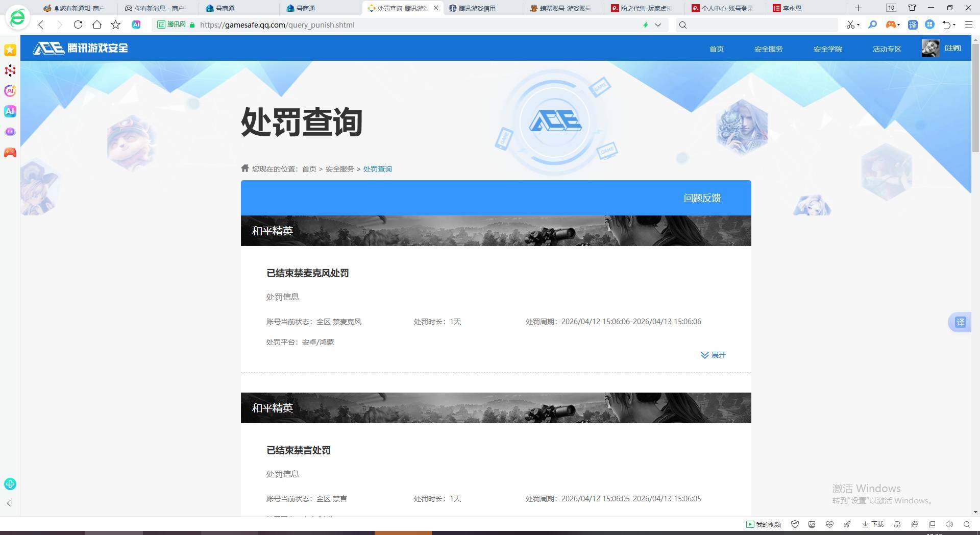Viewport: 980px width, 535px height.
Task: Open 活动专区 navigation menu
Action: (887, 49)
